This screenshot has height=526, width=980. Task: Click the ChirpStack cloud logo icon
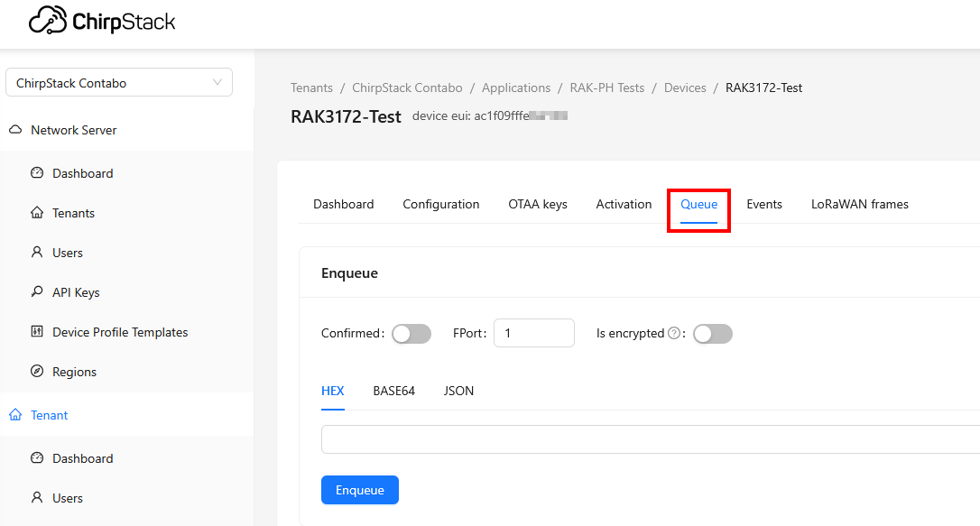pos(48,20)
